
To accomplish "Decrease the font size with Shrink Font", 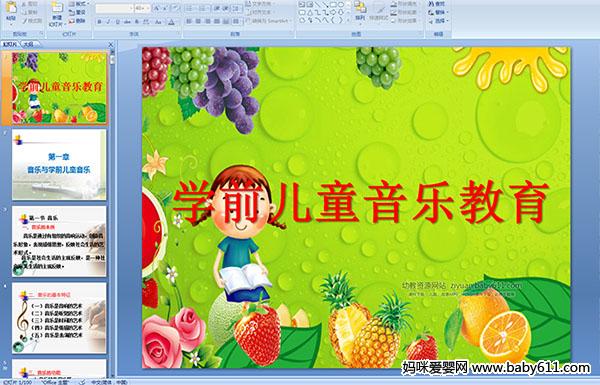I will pyautogui.click(x=165, y=8).
